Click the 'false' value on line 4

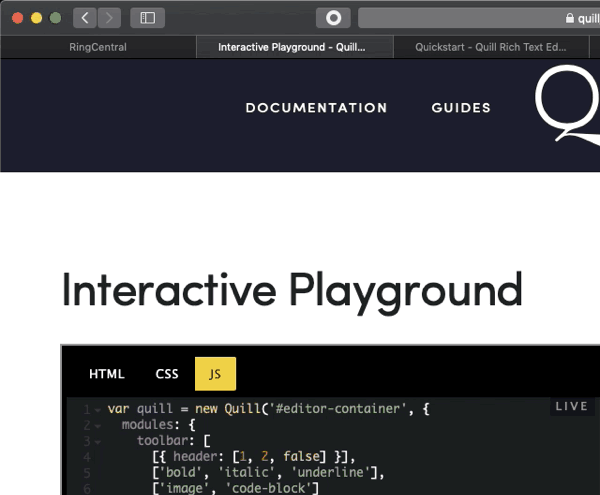(x=301, y=456)
